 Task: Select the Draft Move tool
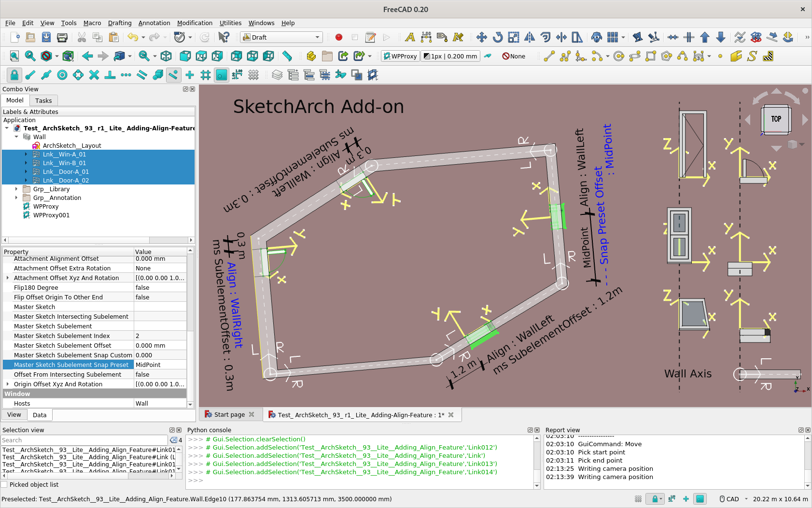(x=481, y=37)
